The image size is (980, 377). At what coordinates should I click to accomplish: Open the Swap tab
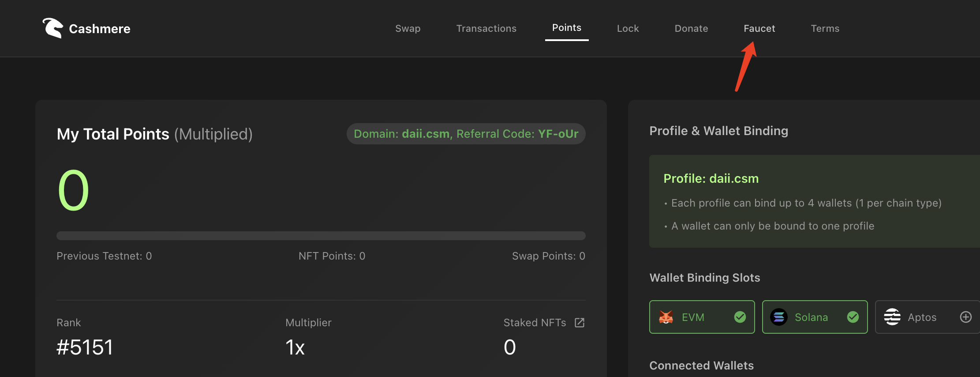[x=408, y=28]
